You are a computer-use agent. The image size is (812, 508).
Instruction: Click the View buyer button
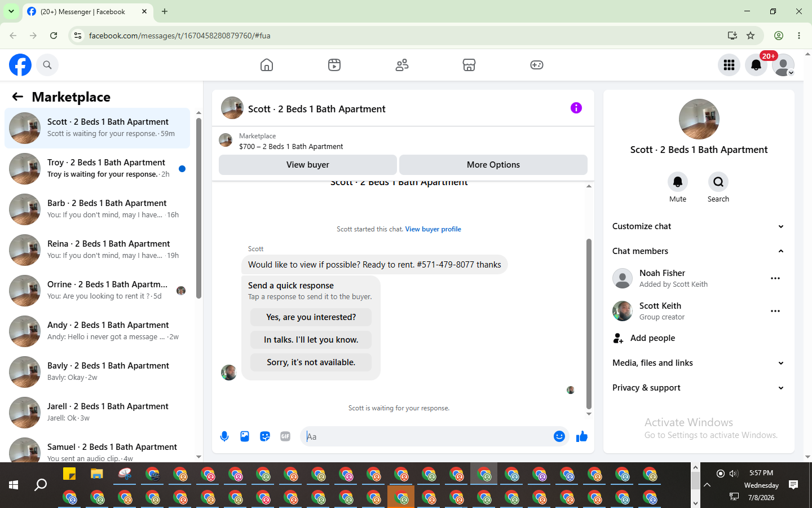[x=308, y=165]
